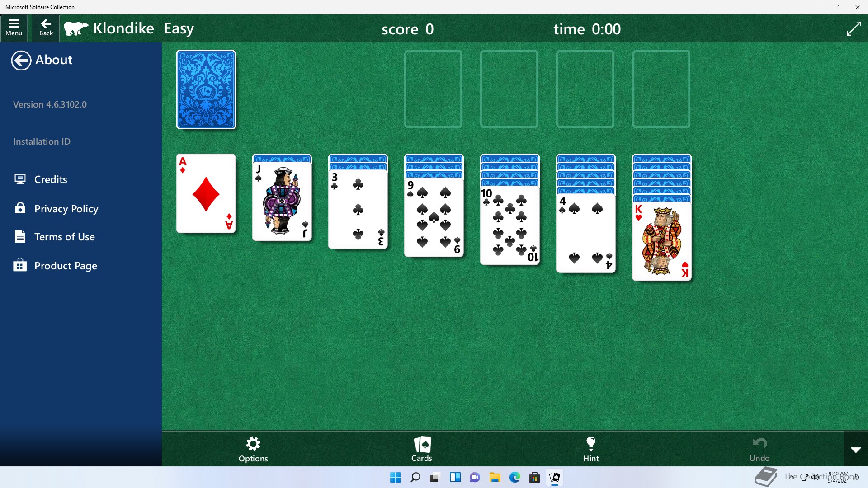This screenshot has height=488, width=868.
Task: Undo the last move
Action: click(759, 449)
